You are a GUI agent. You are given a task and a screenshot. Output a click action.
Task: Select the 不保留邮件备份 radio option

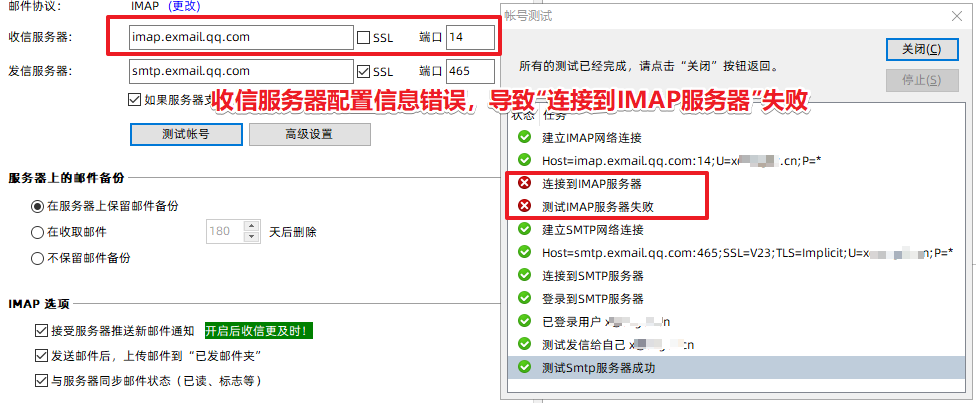[37, 258]
